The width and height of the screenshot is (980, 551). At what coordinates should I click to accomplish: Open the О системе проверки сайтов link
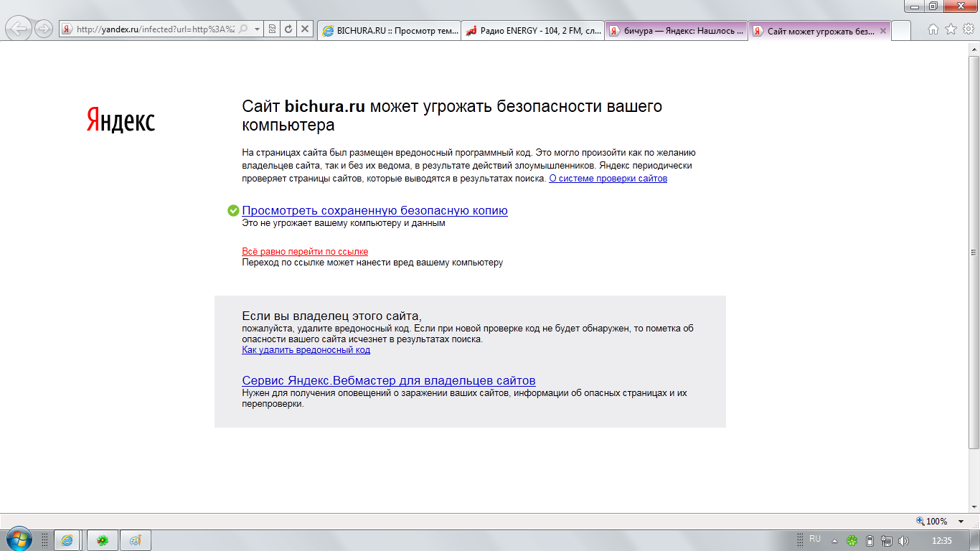(x=608, y=179)
